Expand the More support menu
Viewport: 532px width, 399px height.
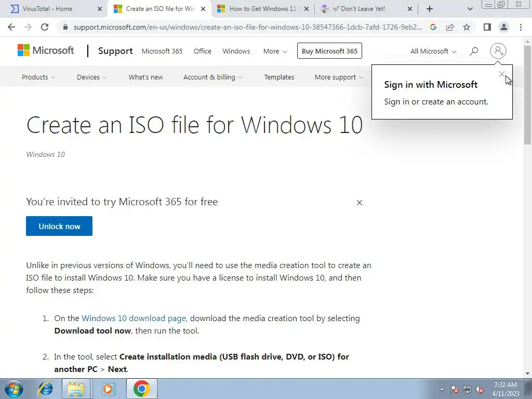coord(339,77)
